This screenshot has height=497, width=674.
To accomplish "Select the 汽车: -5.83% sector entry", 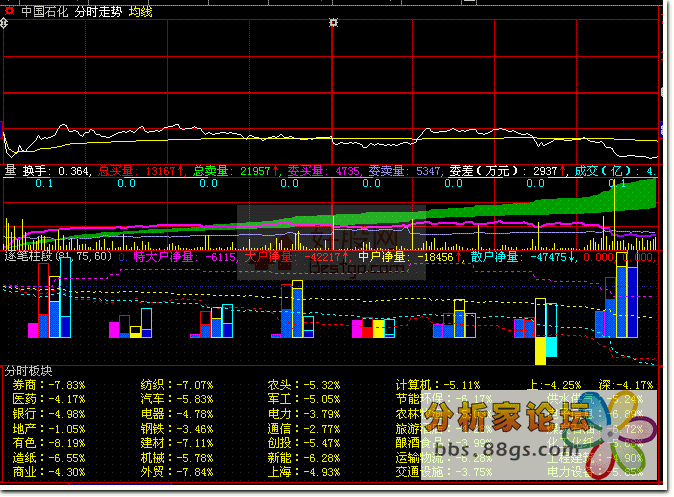I will [177, 399].
